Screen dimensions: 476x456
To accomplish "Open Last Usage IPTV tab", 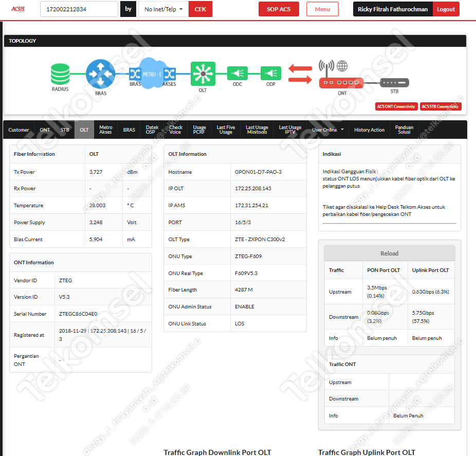I will pos(290,130).
